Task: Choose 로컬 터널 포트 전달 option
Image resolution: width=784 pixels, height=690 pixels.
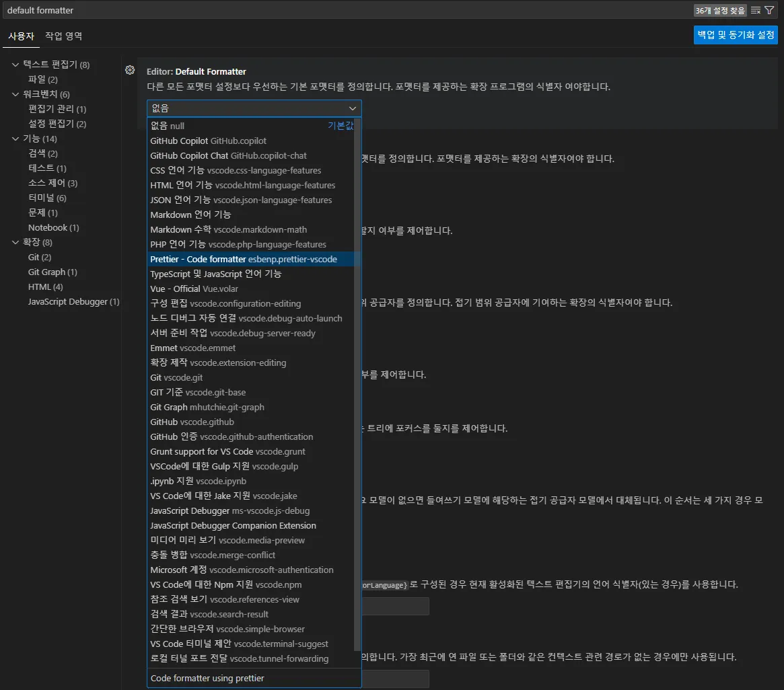Action: 251,658
